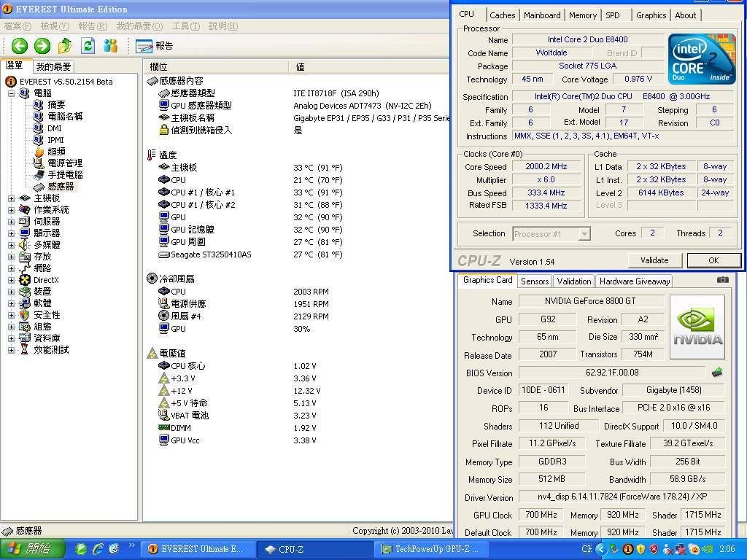Activate the TechPowerUp GPU-Z taskbar button

(x=433, y=549)
